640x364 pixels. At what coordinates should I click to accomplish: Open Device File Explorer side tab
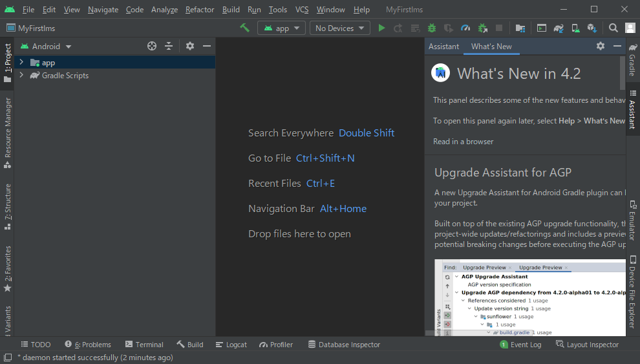click(632, 292)
